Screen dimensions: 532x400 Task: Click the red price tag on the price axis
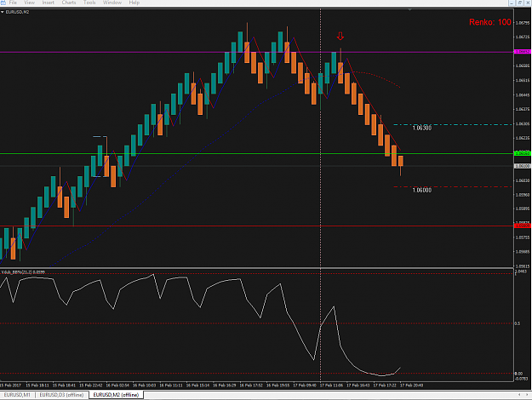523,226
